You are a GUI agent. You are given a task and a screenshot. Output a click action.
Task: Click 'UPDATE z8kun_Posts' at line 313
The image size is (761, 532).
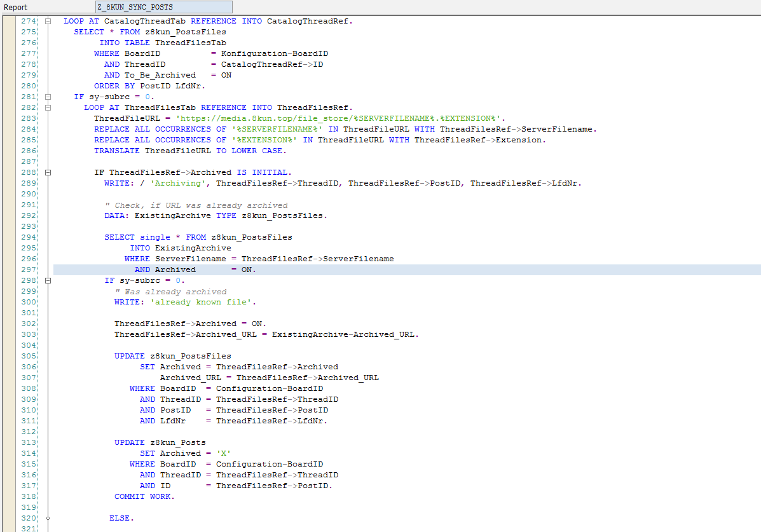click(160, 442)
